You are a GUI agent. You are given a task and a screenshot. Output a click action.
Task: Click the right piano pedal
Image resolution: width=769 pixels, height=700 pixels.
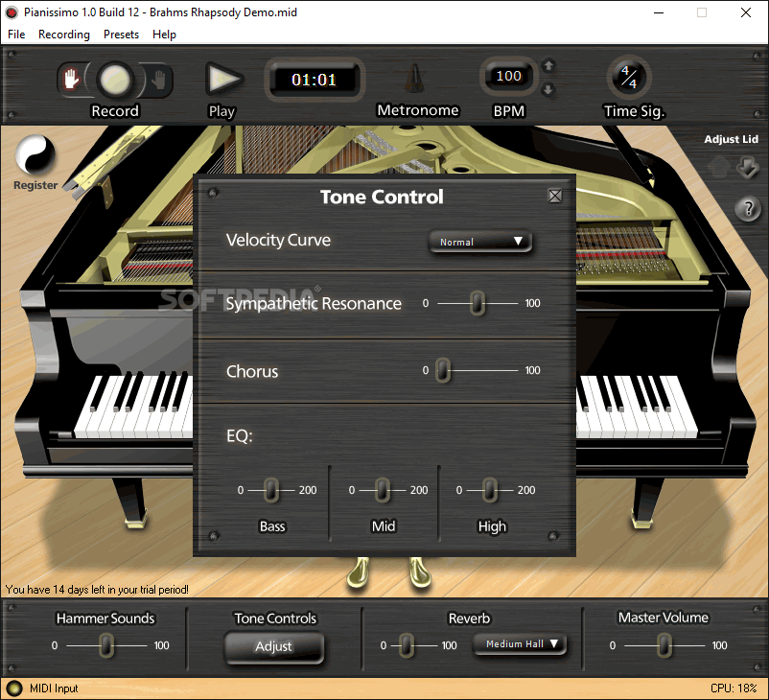pyautogui.click(x=419, y=572)
